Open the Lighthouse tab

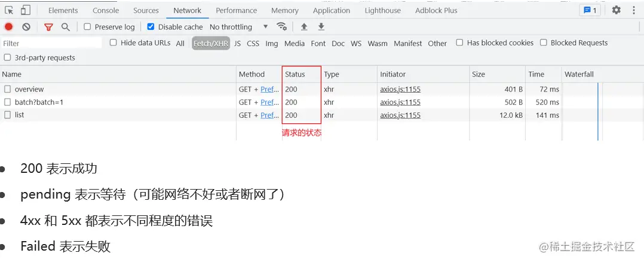coord(383,10)
